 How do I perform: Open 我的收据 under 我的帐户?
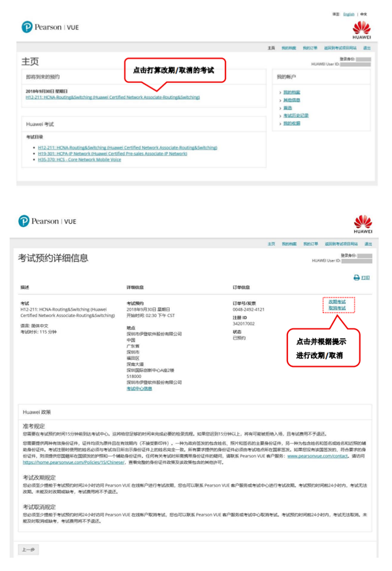[x=291, y=124]
